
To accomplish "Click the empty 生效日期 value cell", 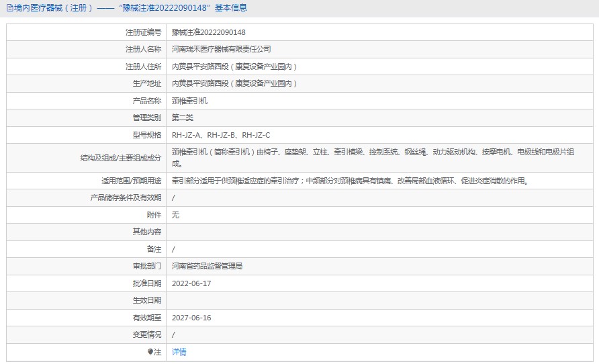I will (x=379, y=301).
